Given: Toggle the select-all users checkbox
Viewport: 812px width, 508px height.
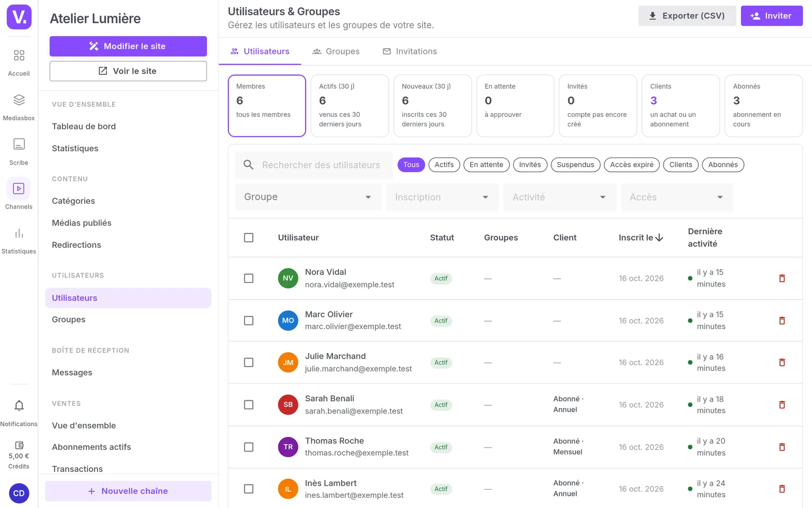Looking at the screenshot, I should click(249, 238).
